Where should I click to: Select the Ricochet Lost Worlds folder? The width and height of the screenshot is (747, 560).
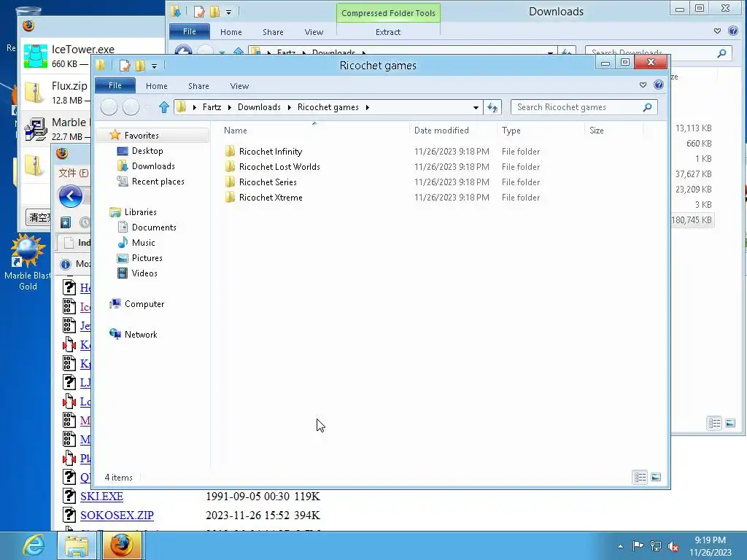click(x=279, y=167)
